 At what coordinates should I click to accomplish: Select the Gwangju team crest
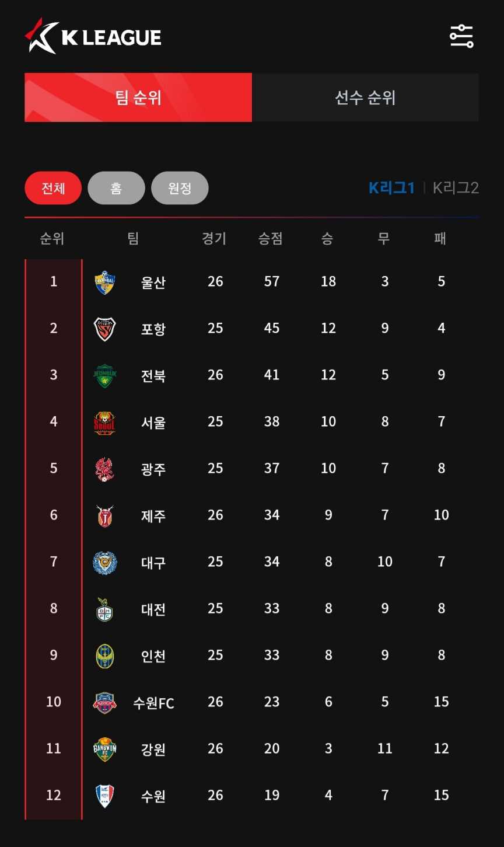point(105,469)
